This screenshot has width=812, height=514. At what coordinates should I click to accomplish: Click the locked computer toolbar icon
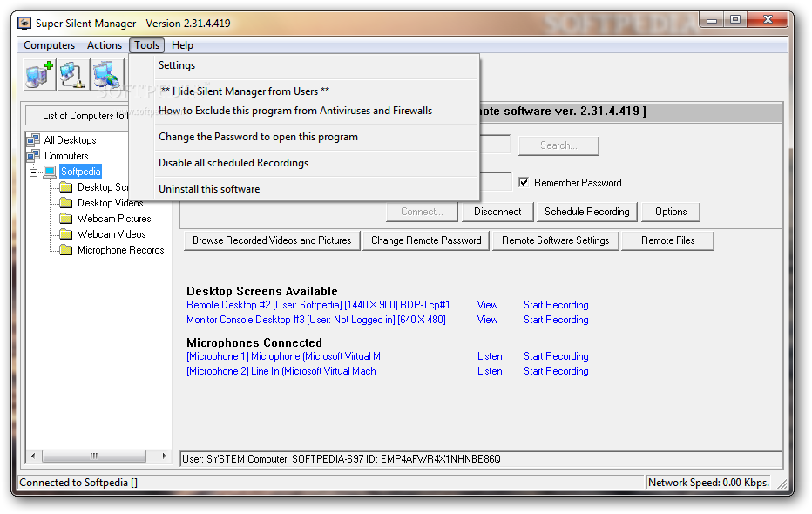72,75
